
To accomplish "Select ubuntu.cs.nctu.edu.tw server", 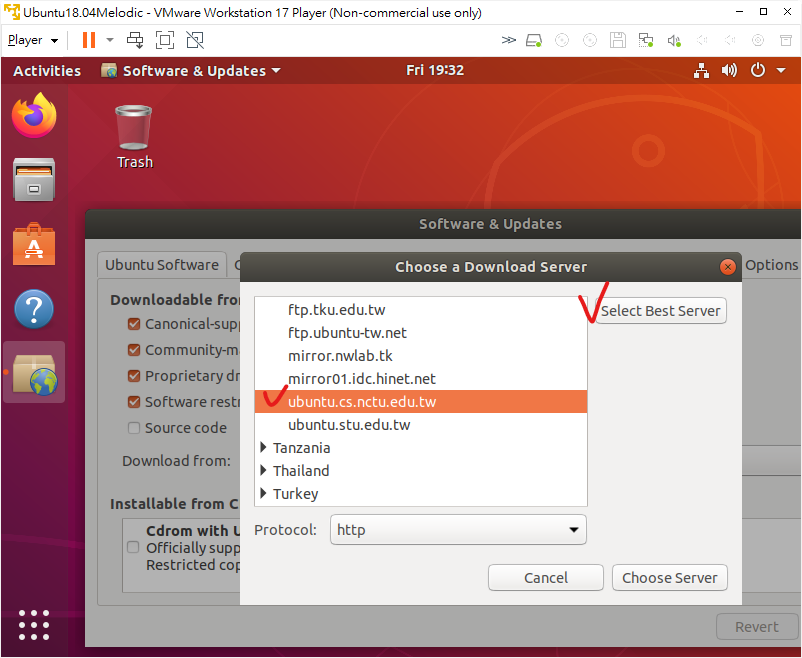I will coord(421,402).
